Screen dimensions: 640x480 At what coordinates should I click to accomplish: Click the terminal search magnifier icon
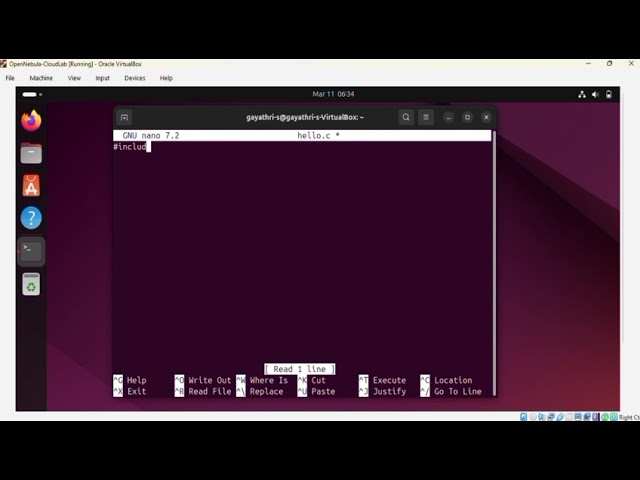point(406,118)
